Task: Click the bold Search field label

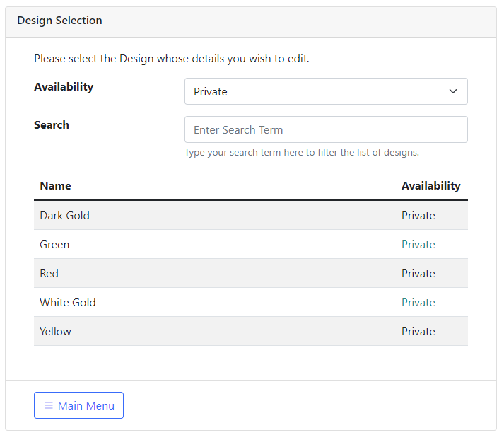Action: pos(52,124)
